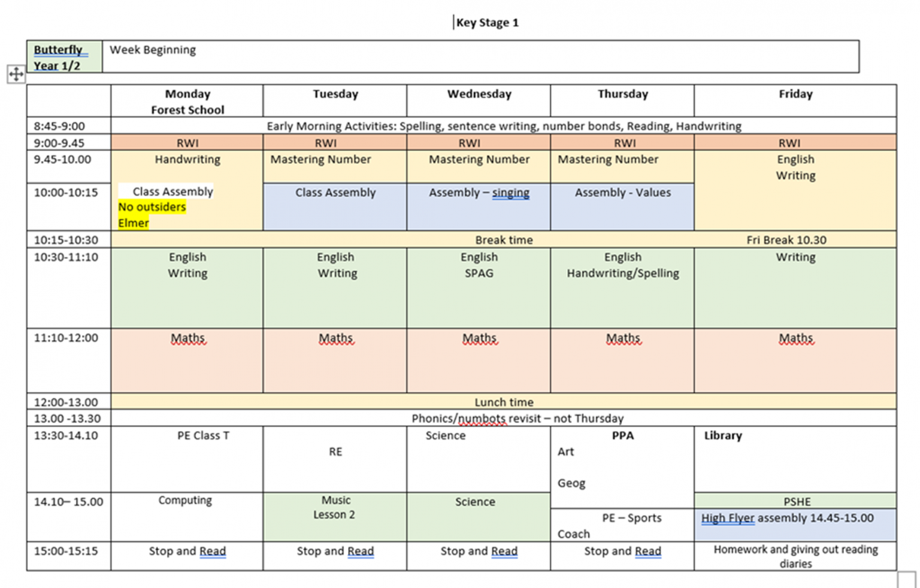
Task: Click the Music Lesson 2 cell
Action: click(x=335, y=507)
